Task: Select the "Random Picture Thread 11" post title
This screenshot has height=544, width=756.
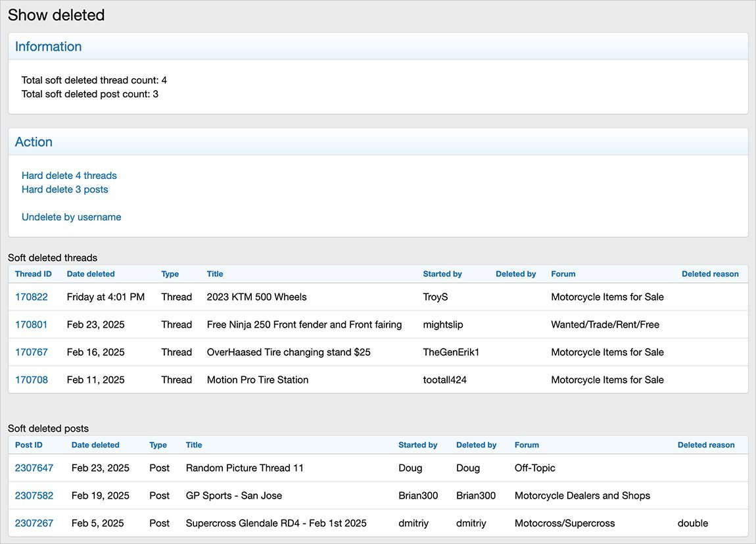Action: coord(245,468)
